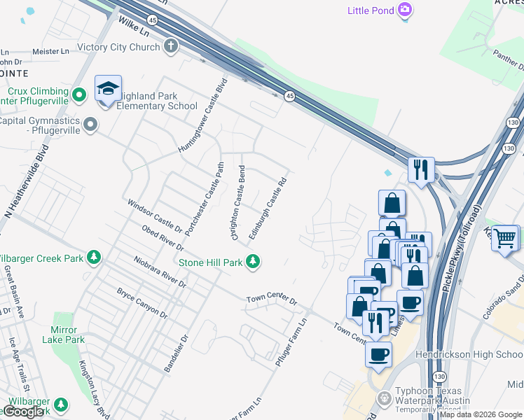Select the Wilbarger park tree icon at bottom

[x=61, y=405]
